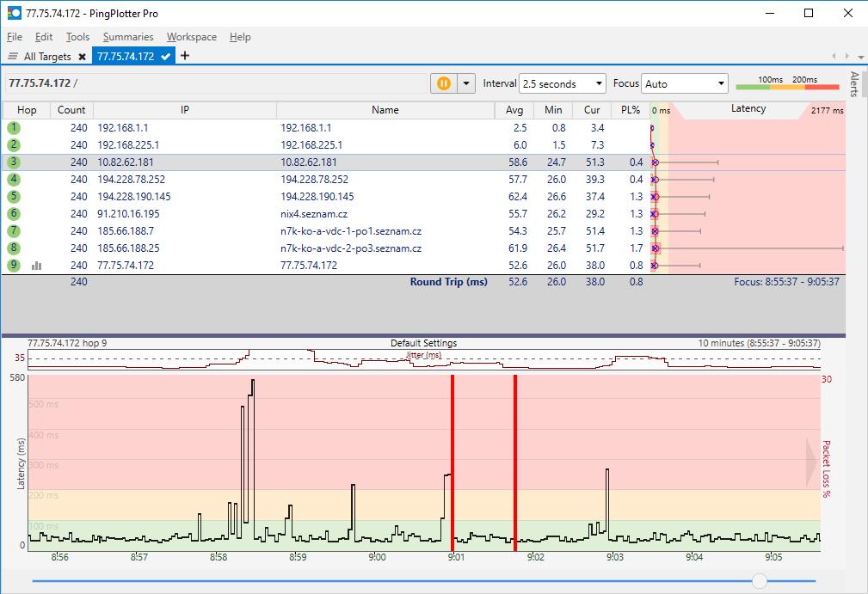Click the checkmark on the 77.75.74.172 tab

pos(167,56)
